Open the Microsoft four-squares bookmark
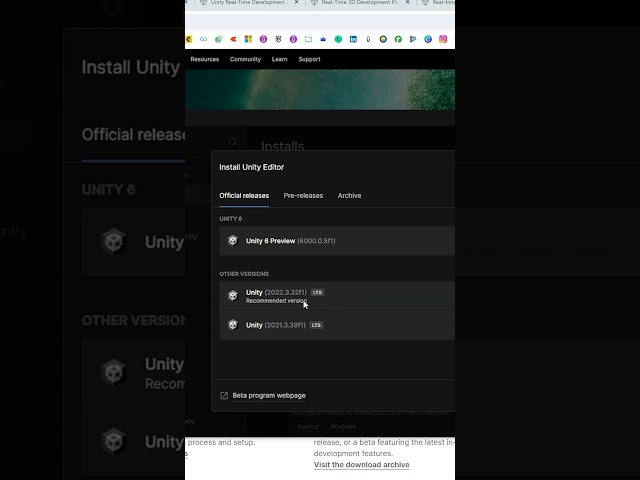 248,39
